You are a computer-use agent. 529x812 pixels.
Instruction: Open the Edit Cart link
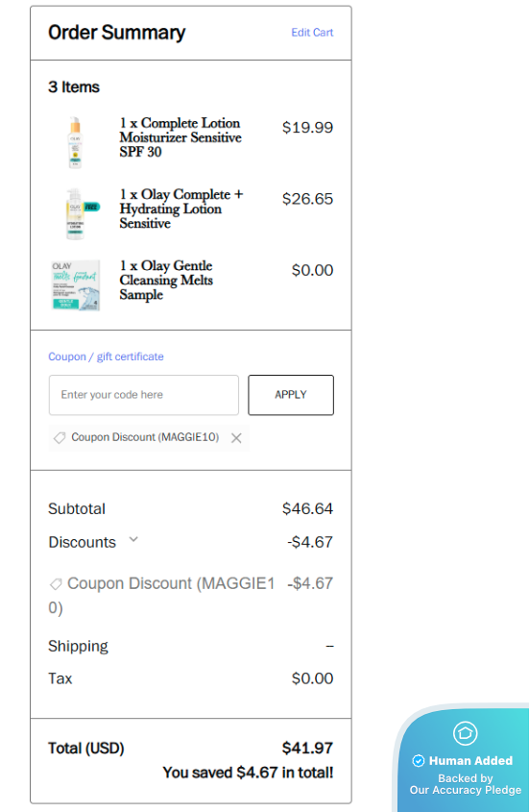[312, 33]
